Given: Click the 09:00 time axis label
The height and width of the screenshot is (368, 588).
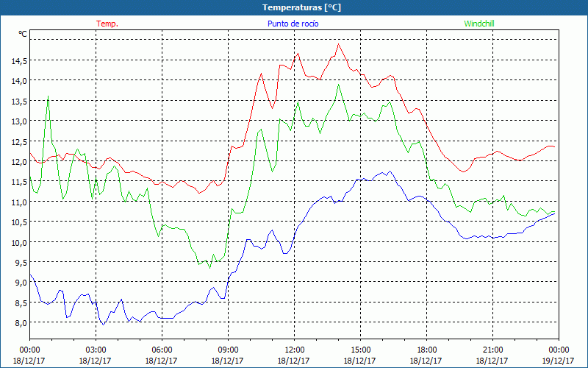Looking at the screenshot, I should point(228,350).
